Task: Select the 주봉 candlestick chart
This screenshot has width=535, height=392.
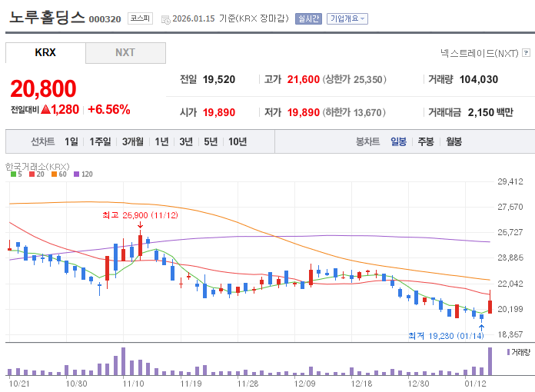Action: coord(426,141)
